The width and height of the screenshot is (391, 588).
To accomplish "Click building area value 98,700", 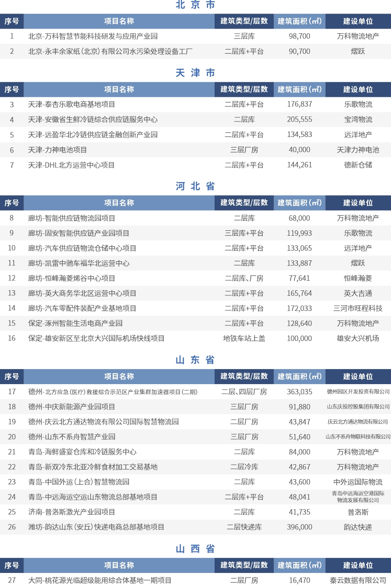I will click(300, 36).
